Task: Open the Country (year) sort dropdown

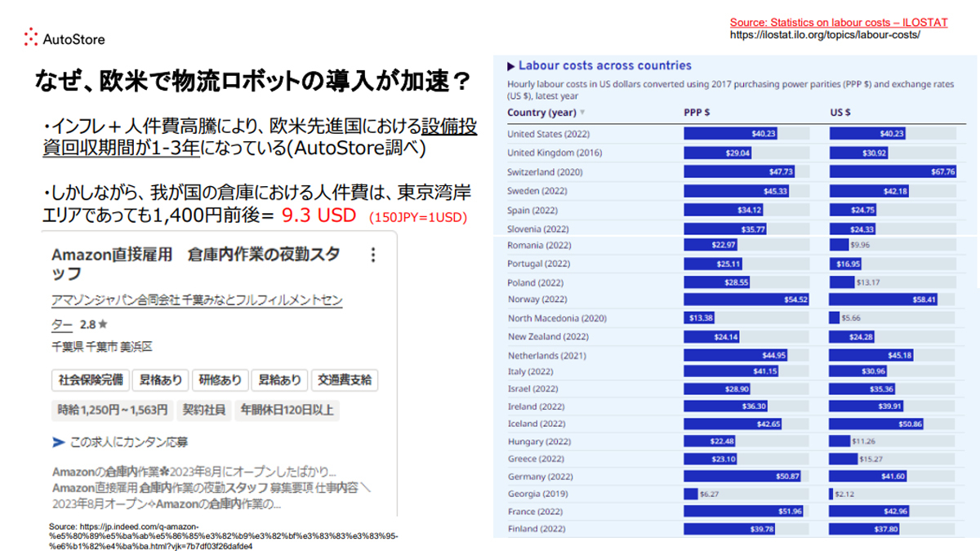Action: [582, 113]
